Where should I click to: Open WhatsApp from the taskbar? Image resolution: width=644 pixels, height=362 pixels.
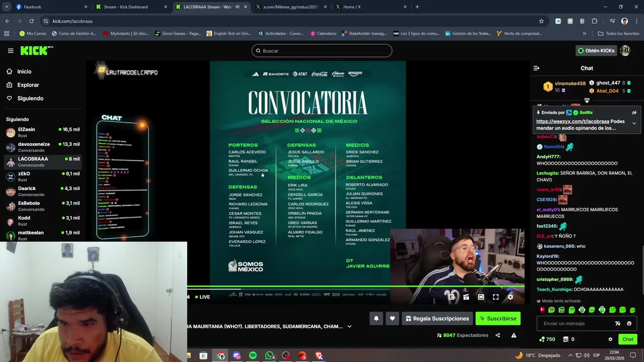(x=270, y=356)
